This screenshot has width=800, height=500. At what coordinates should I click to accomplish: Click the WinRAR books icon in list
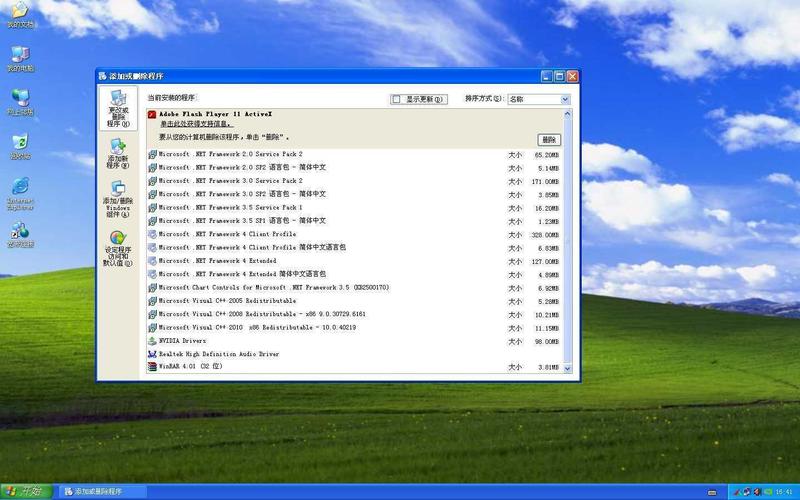pos(152,366)
